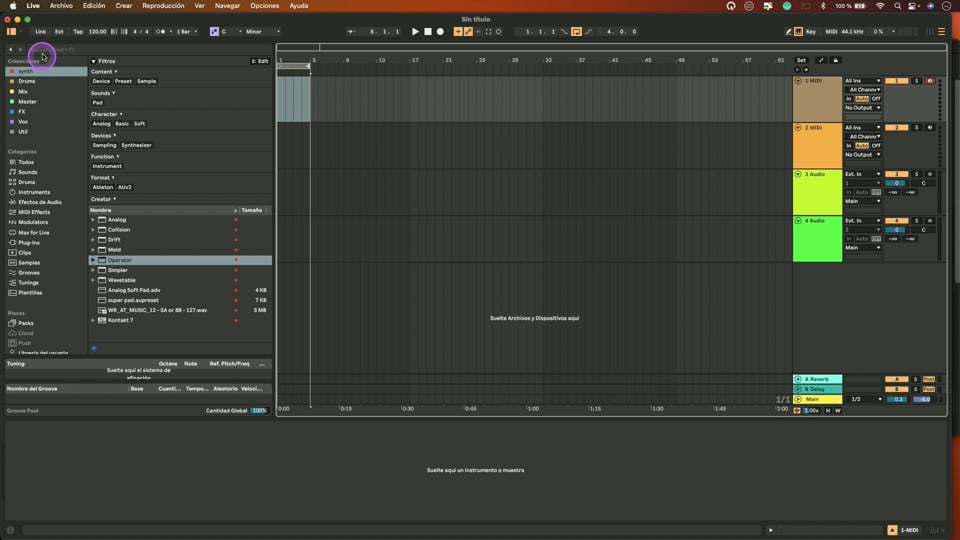Image resolution: width=960 pixels, height=540 pixels.
Task: Set 1 MIDI monitor to Off
Action: (x=876, y=99)
